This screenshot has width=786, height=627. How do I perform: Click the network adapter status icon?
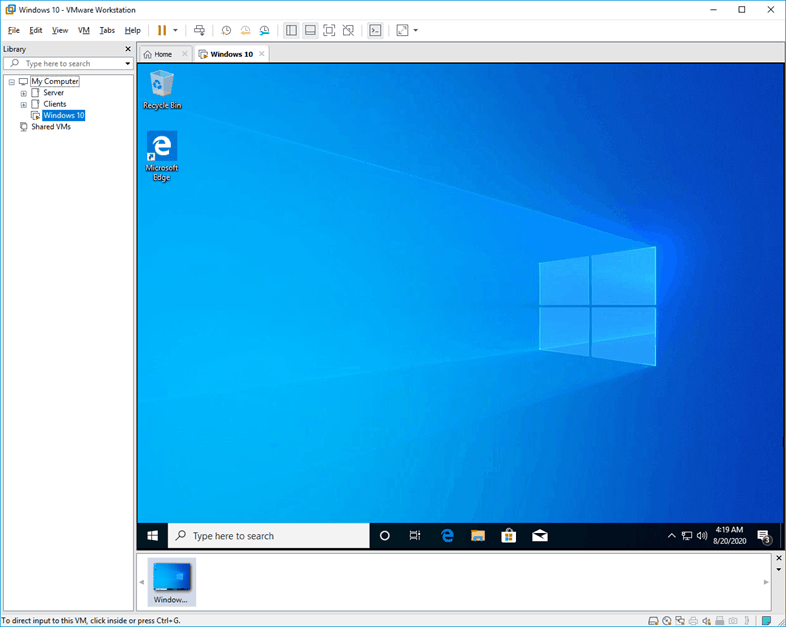coord(680,621)
